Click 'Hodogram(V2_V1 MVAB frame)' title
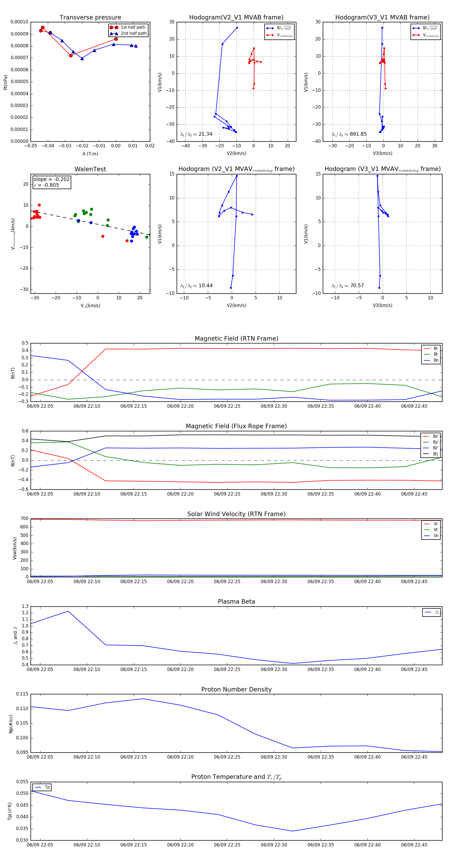Viewport: 473px width, 868px height. pyautogui.click(x=236, y=18)
